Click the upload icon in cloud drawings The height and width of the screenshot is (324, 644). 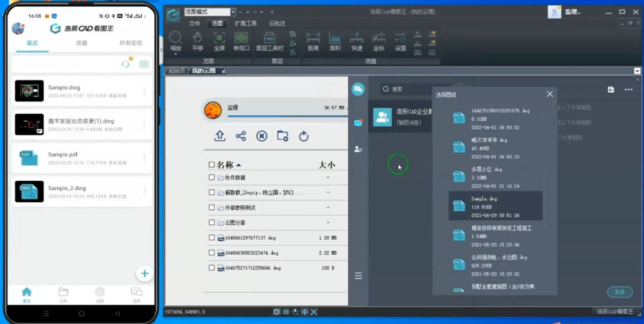(219, 136)
